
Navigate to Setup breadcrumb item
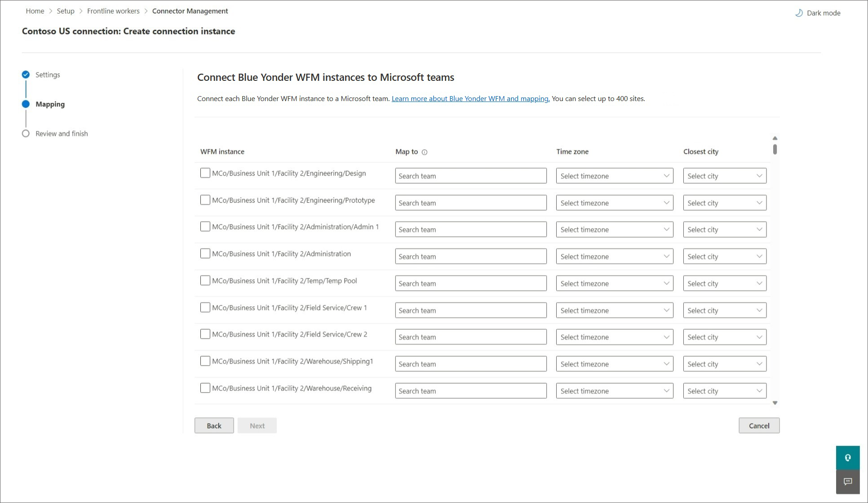tap(66, 11)
